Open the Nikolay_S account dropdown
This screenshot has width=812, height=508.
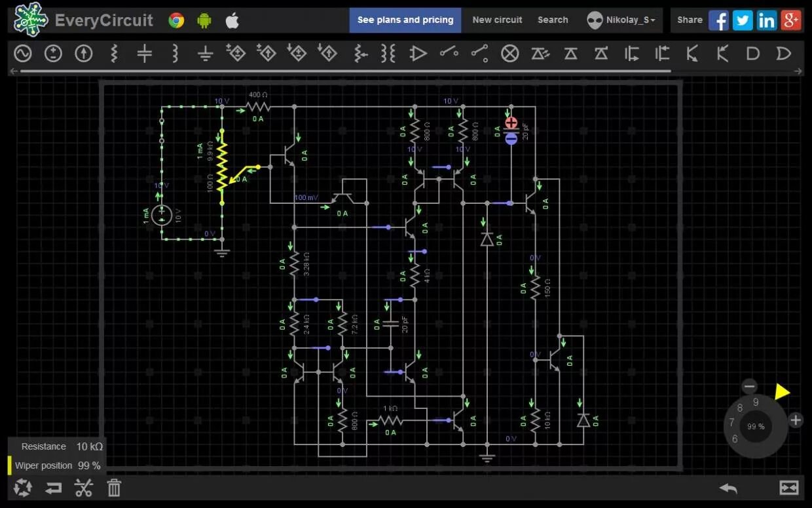(621, 20)
